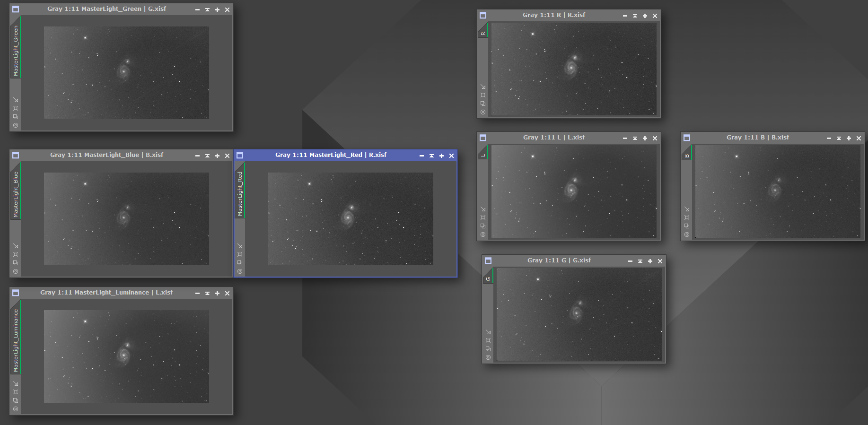Screen dimensions: 868x425
Task: Open title-bar window icon of MasterLight_Red window
Action: coord(240,155)
